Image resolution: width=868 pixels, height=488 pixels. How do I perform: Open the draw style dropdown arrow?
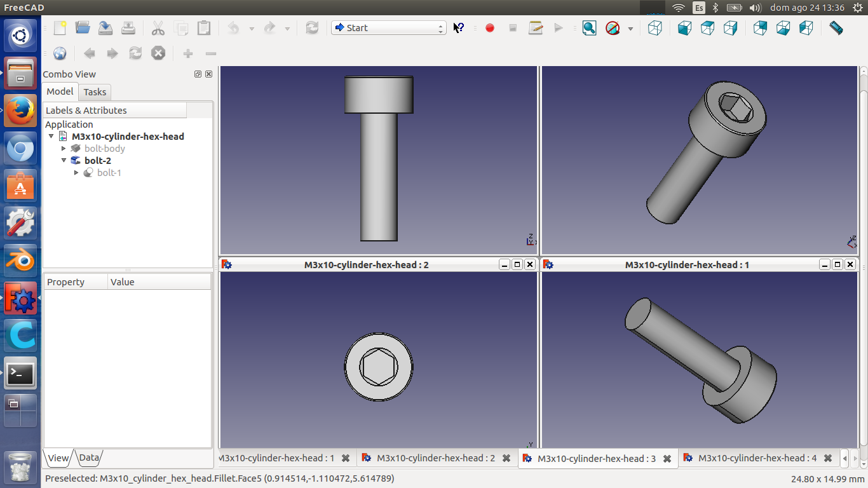coord(630,29)
